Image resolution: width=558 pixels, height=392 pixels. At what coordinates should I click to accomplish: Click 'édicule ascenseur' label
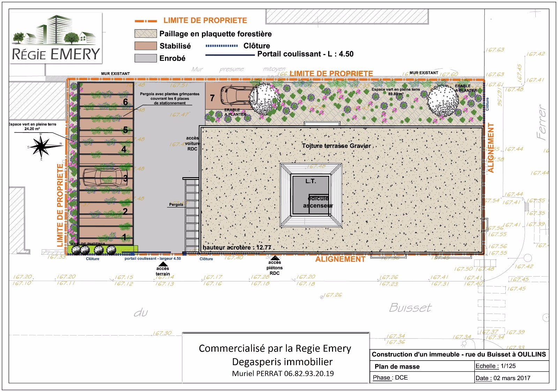[x=318, y=202]
